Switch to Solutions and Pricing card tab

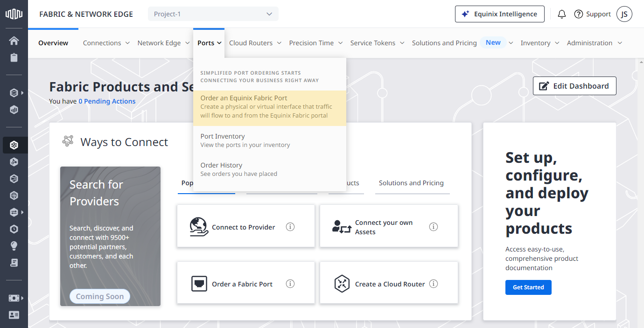411,183
